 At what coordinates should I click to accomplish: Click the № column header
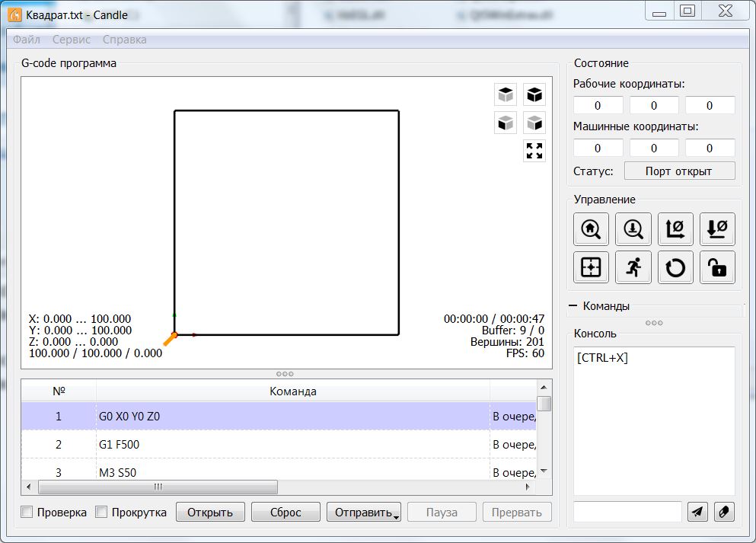click(59, 391)
